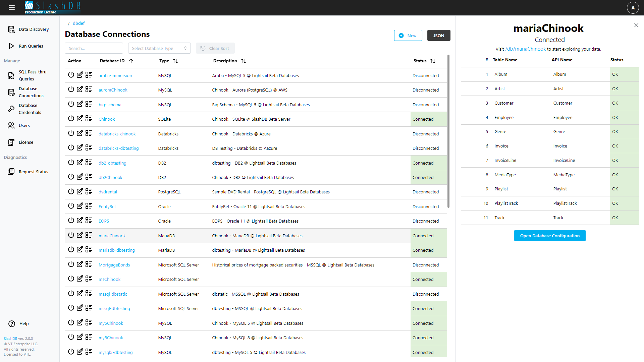
Task: Show table list for mssql-dbtesting
Action: [89, 308]
